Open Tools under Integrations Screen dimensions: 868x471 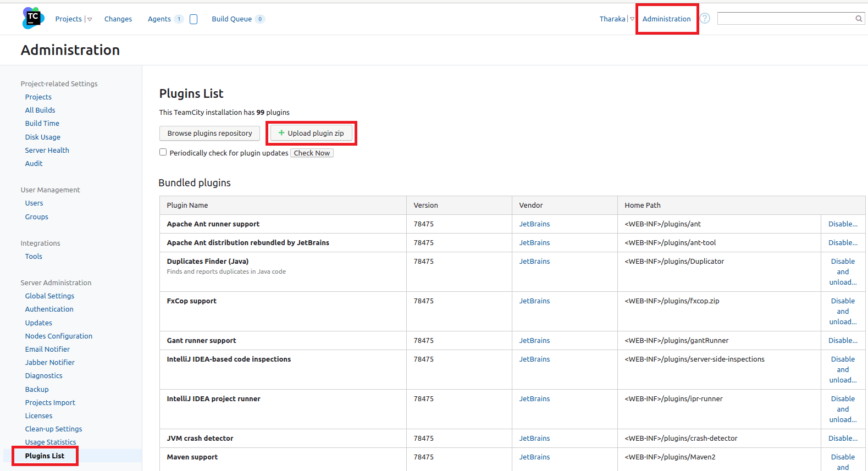(x=34, y=256)
